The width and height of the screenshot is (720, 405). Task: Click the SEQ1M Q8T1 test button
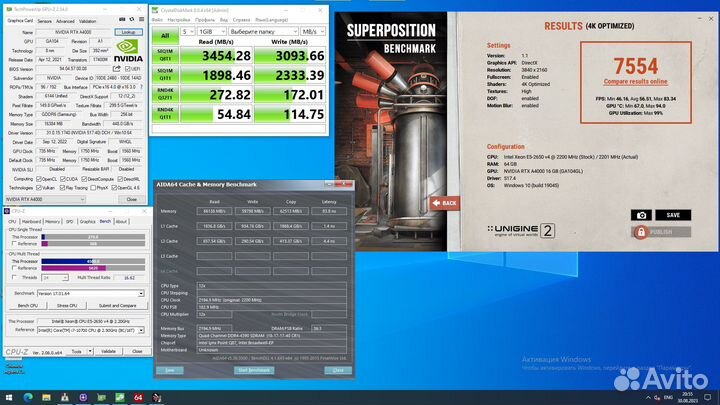pos(165,56)
